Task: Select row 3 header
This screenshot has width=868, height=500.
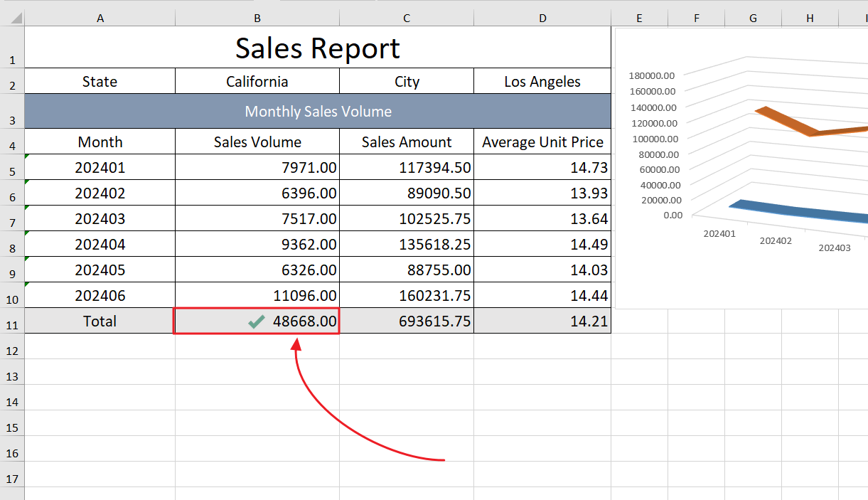Action: click(12, 111)
